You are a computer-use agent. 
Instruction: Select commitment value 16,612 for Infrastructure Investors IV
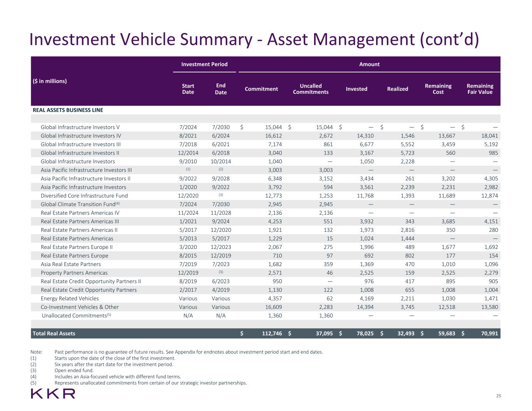(x=274, y=136)
